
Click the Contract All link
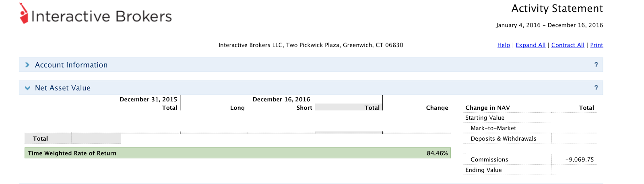[x=568, y=45]
